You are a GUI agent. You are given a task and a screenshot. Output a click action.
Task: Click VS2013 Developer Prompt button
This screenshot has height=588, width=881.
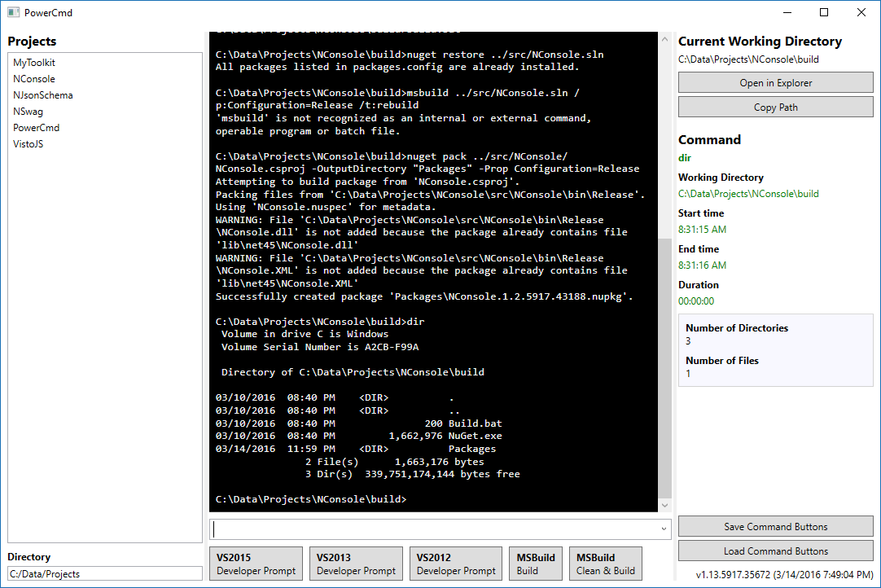click(356, 564)
